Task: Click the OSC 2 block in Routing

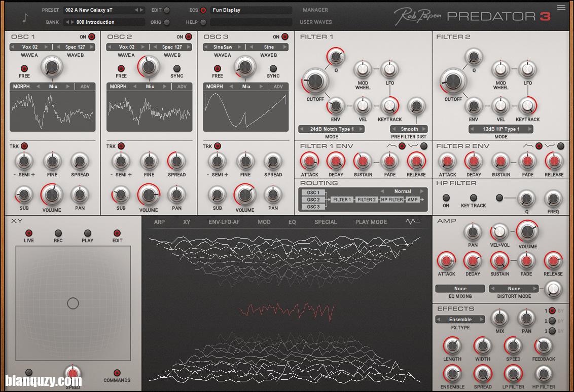Action: [313, 200]
